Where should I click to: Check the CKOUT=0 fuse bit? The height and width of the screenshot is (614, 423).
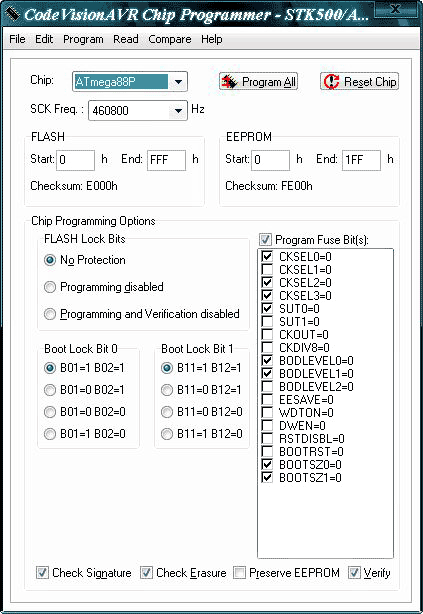(267, 334)
